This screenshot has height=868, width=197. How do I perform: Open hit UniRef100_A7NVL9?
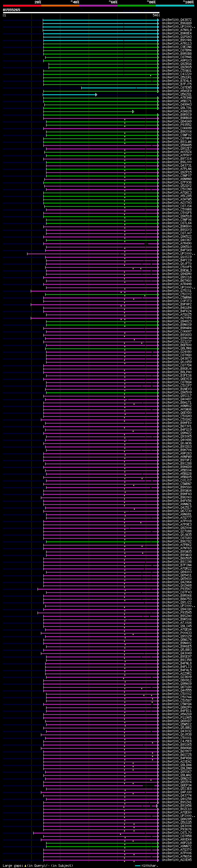[x=177, y=30]
